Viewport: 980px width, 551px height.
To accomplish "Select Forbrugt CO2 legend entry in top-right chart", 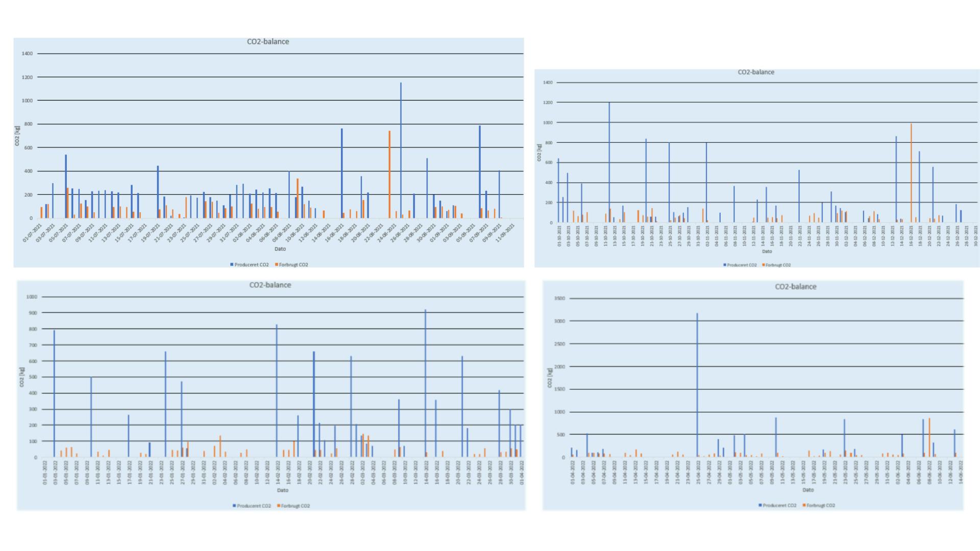I will coord(778,265).
